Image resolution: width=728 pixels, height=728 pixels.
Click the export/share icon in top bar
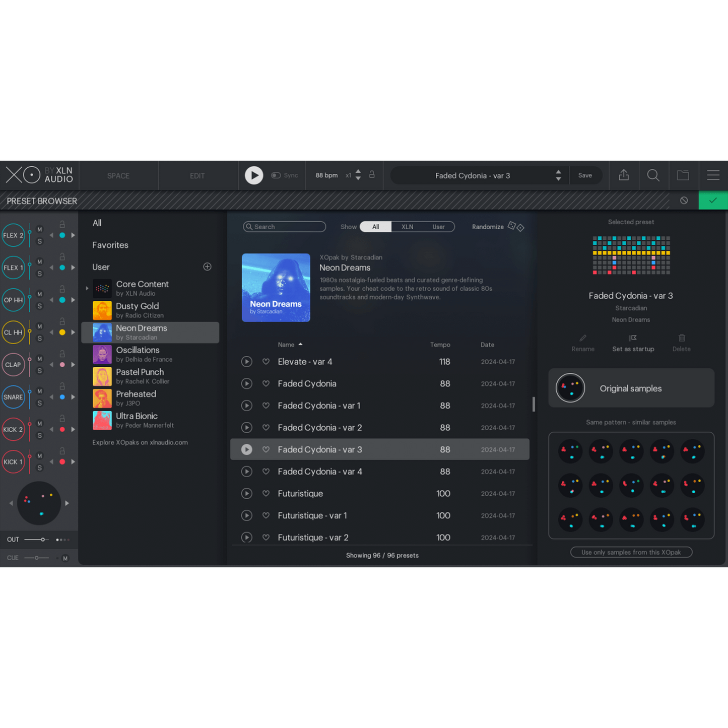click(x=624, y=175)
